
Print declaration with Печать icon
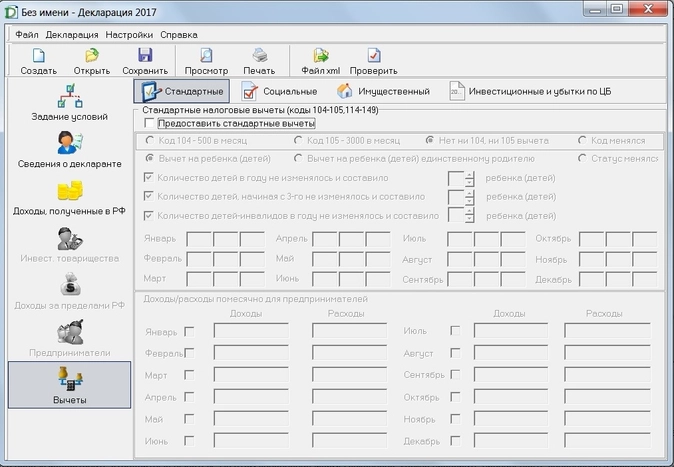[x=259, y=61]
